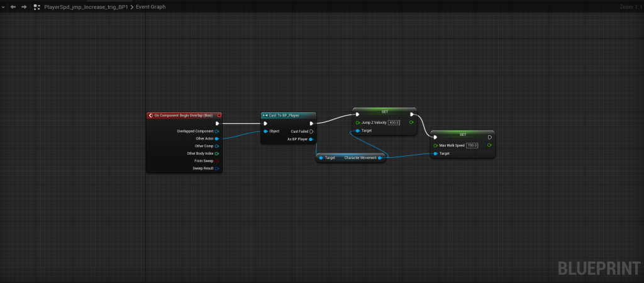This screenshot has width=644, height=283.
Task: Click the Character Movement output pin
Action: pyautogui.click(x=380, y=158)
